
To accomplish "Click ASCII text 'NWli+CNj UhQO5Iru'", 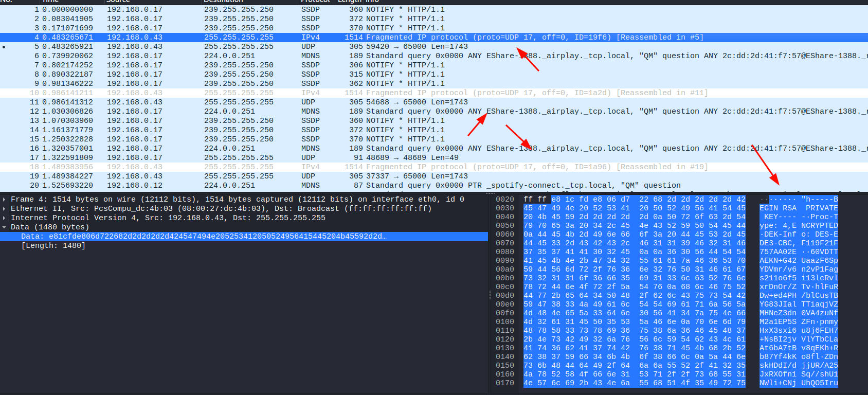I will point(799,383).
